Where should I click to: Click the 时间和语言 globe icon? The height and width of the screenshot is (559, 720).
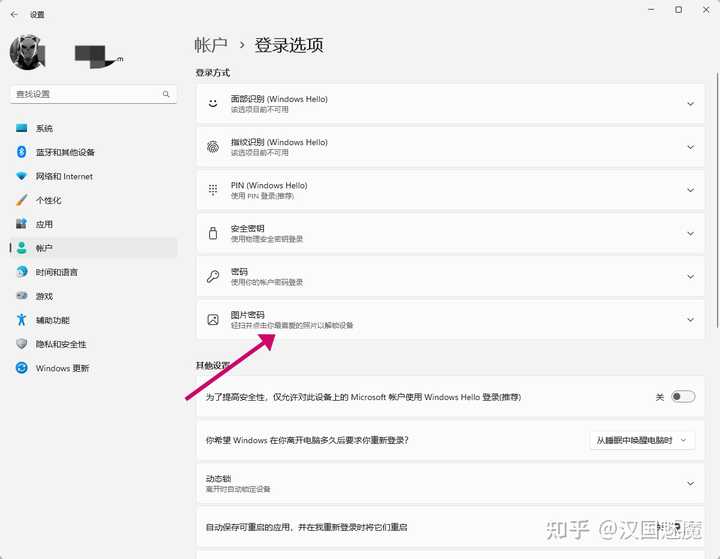22,272
